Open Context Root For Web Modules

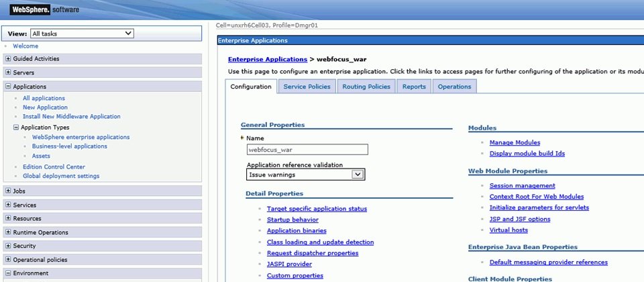(x=537, y=197)
